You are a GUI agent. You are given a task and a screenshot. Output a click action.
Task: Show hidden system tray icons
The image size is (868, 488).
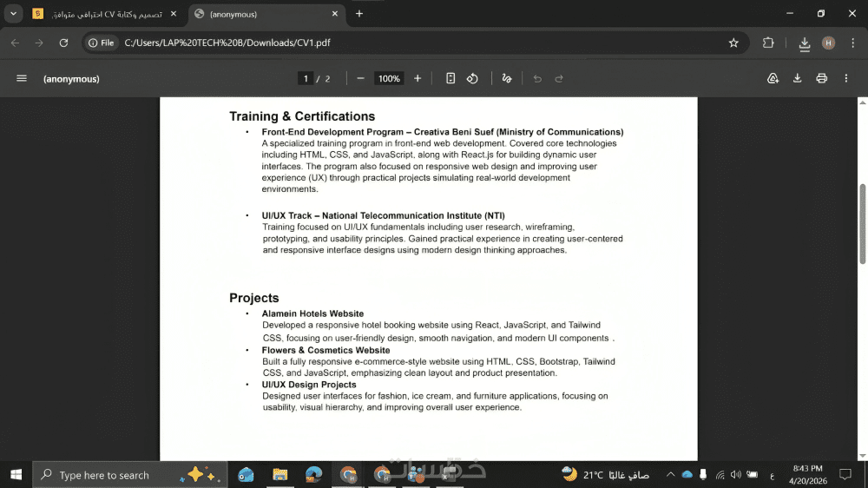(670, 475)
